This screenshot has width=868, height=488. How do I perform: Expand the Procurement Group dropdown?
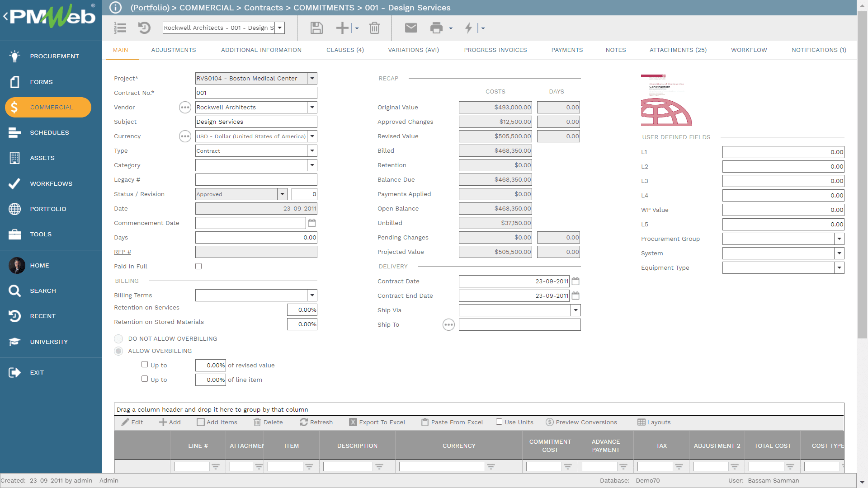pyautogui.click(x=839, y=239)
